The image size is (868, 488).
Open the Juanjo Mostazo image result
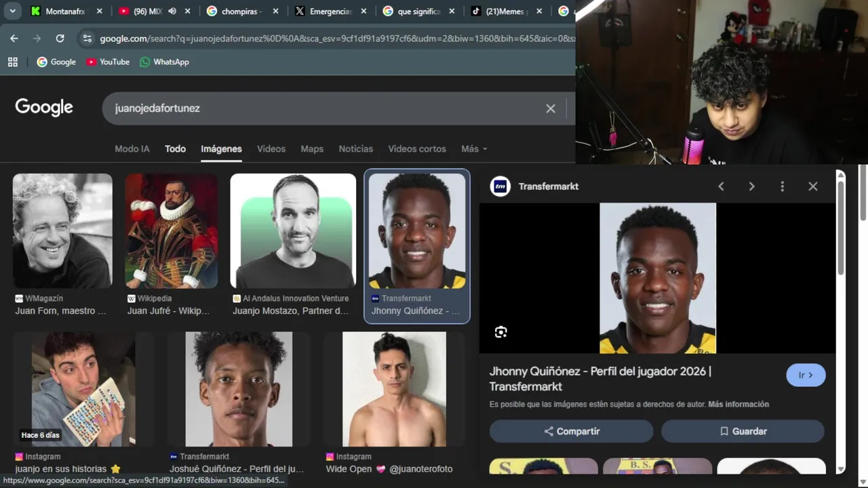[293, 231]
